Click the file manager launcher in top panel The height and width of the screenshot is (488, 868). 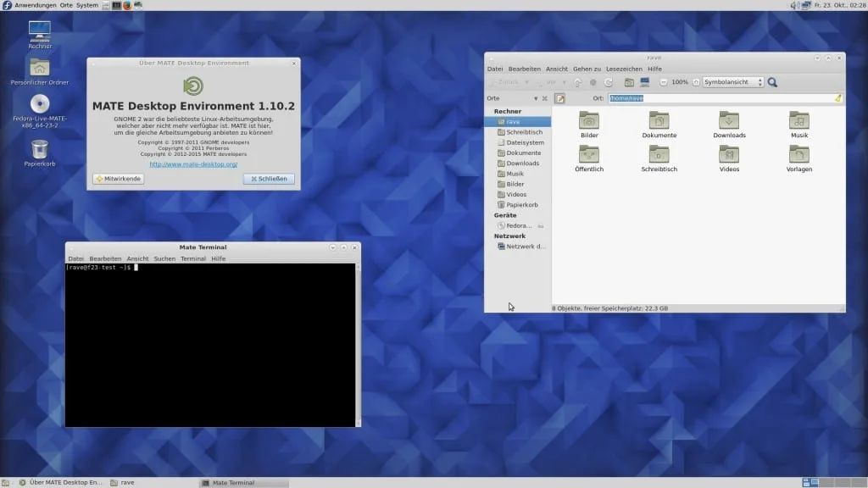(x=106, y=5)
